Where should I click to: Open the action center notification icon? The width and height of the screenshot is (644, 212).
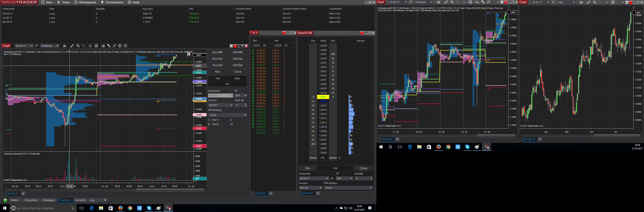370,208
